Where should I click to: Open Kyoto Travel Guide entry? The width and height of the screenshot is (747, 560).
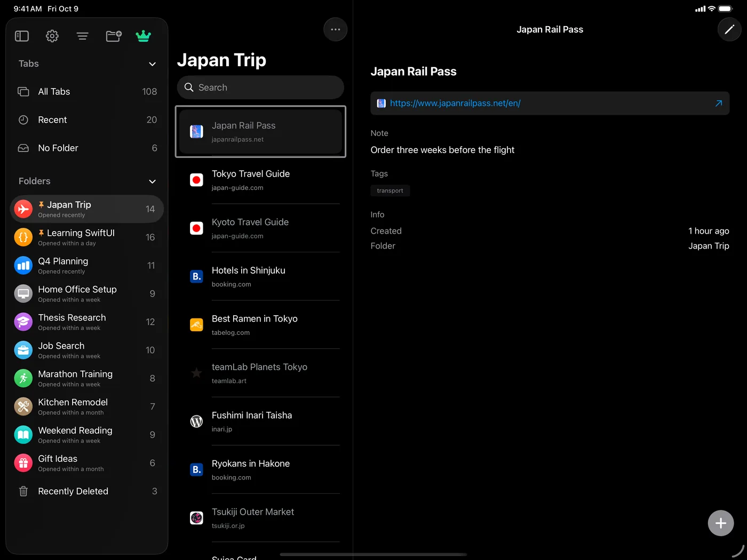(260, 228)
